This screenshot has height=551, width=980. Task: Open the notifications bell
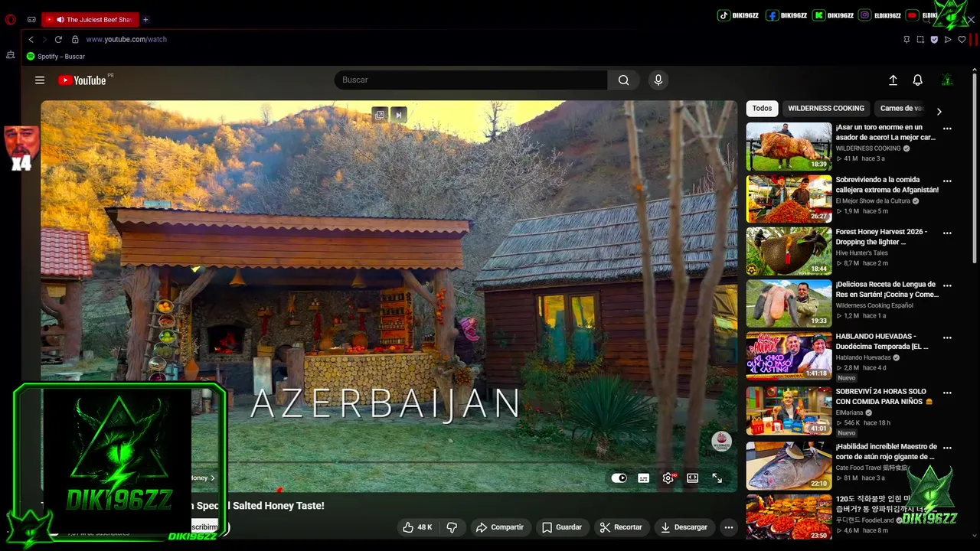[x=917, y=80]
